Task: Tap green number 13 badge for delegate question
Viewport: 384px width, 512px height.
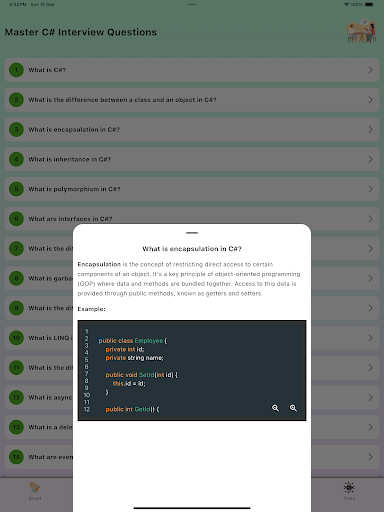Action: [16, 427]
